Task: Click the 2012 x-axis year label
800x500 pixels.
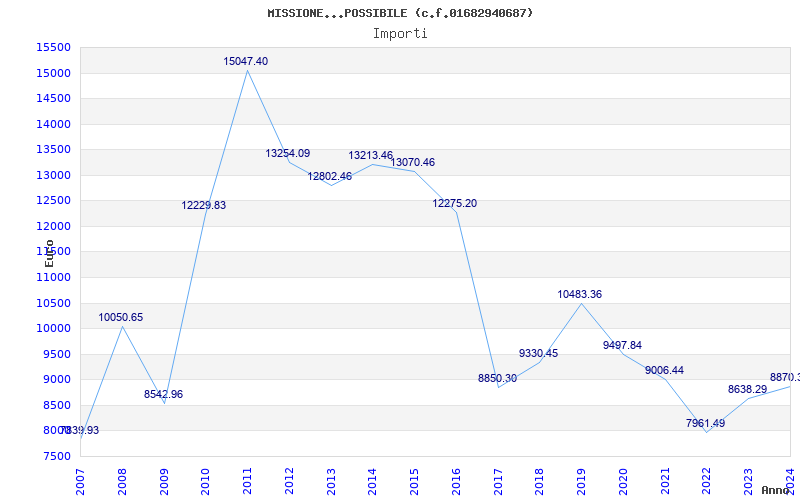Action: pyautogui.click(x=289, y=482)
